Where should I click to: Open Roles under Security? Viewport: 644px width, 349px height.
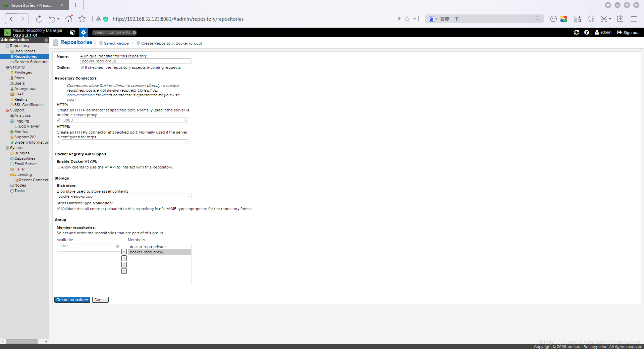pos(19,78)
